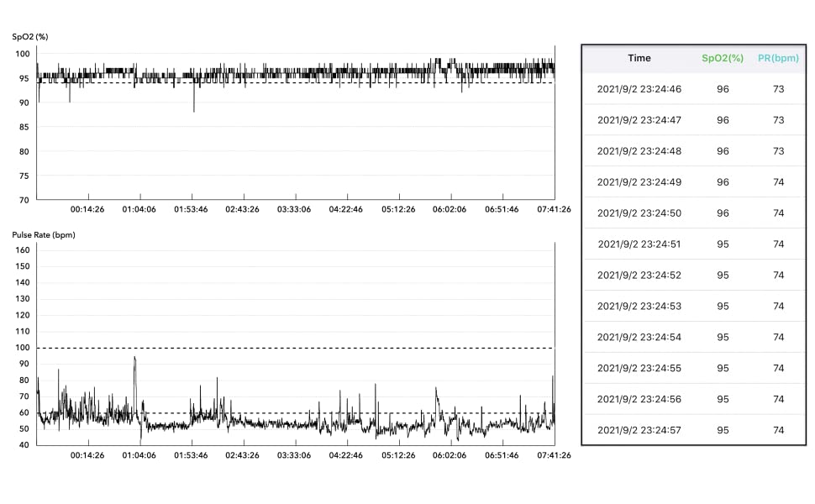
Task: Select the 23:24:54 table row
Action: (639, 337)
